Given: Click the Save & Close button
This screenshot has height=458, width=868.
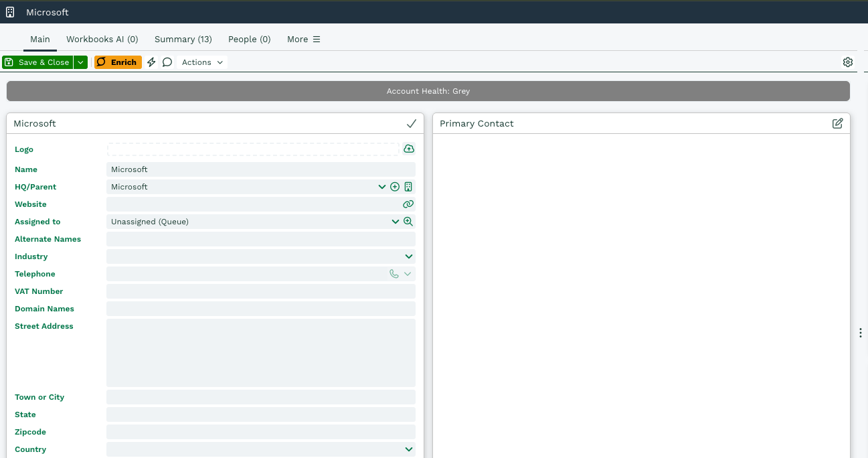Looking at the screenshot, I should pyautogui.click(x=37, y=62).
